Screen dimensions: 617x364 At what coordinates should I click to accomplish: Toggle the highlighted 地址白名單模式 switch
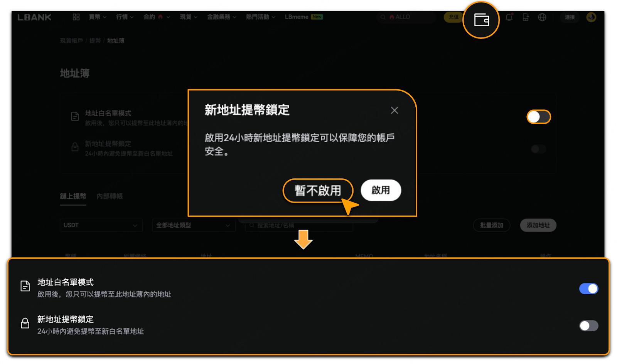(538, 117)
